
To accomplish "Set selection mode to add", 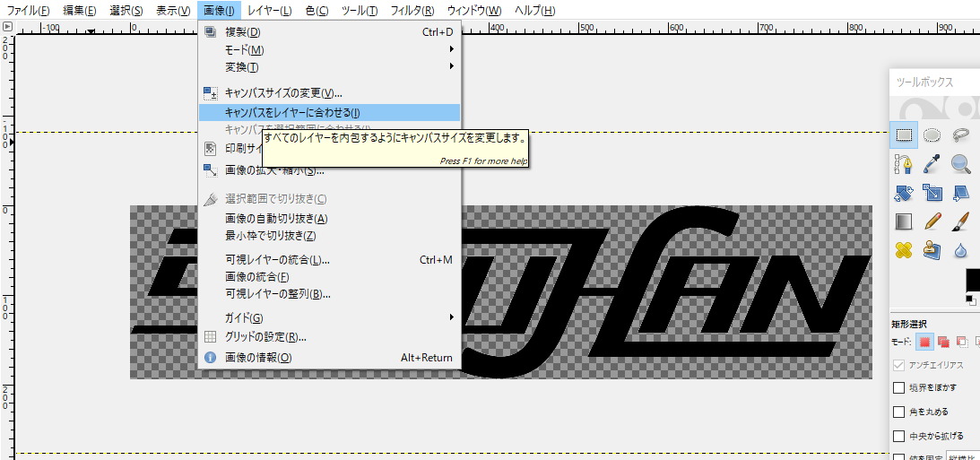I will pyautogui.click(x=944, y=342).
